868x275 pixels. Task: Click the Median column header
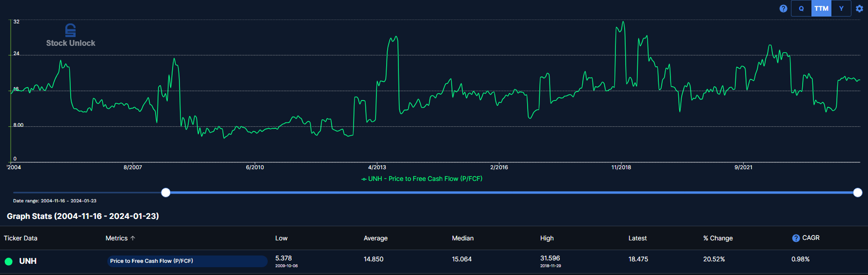coord(463,238)
